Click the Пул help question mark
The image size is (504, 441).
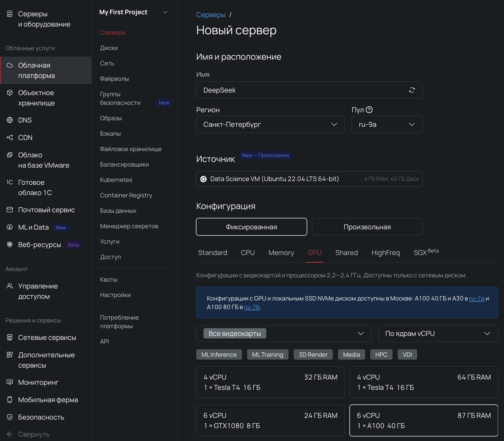[x=370, y=109]
